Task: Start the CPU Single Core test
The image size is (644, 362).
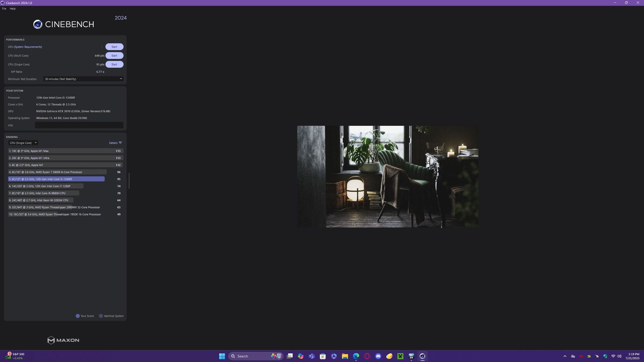Action: [114, 64]
